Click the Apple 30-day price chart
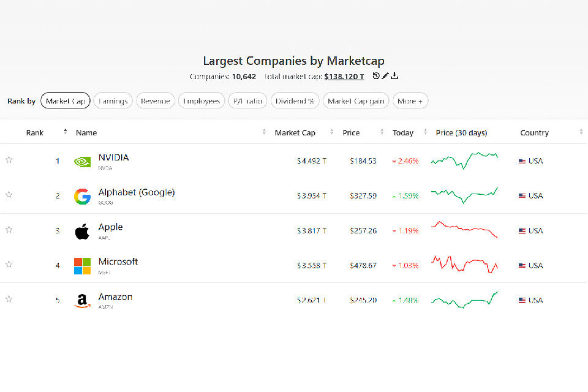588x392 pixels. [x=465, y=230]
